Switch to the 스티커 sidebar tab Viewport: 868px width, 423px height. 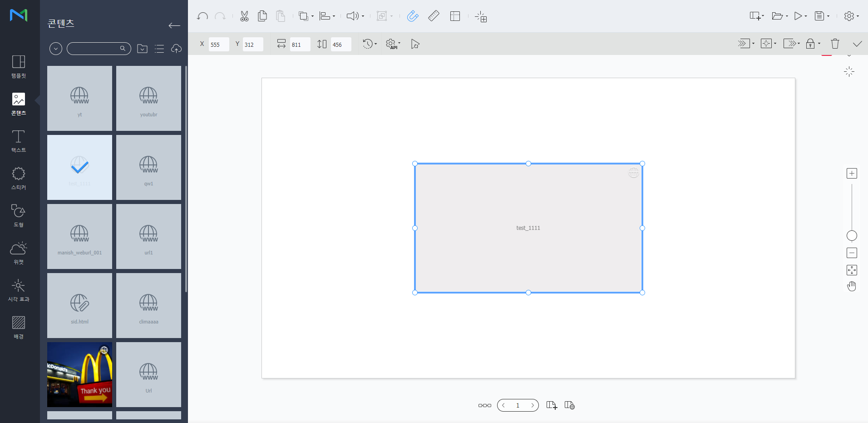pyautogui.click(x=19, y=178)
